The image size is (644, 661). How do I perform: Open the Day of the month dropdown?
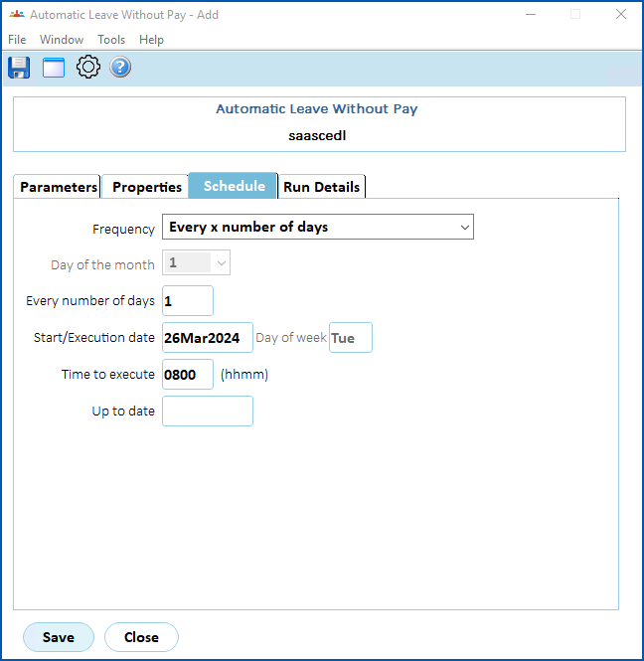click(196, 262)
